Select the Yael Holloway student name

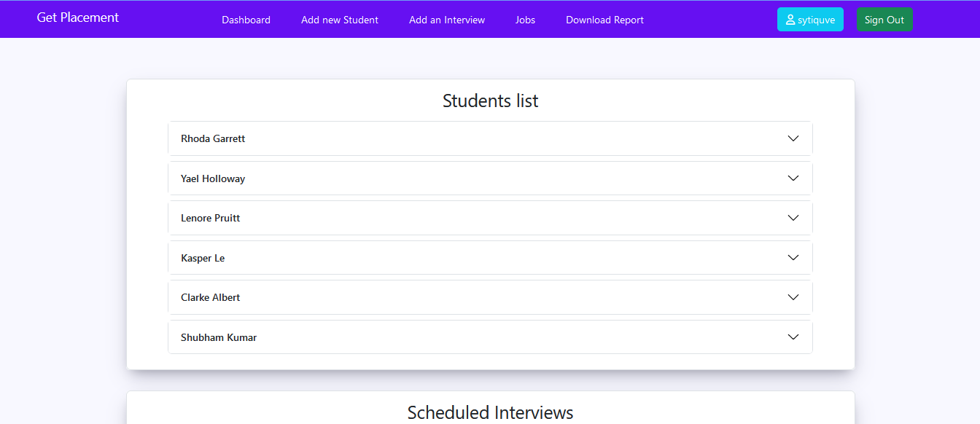point(213,178)
